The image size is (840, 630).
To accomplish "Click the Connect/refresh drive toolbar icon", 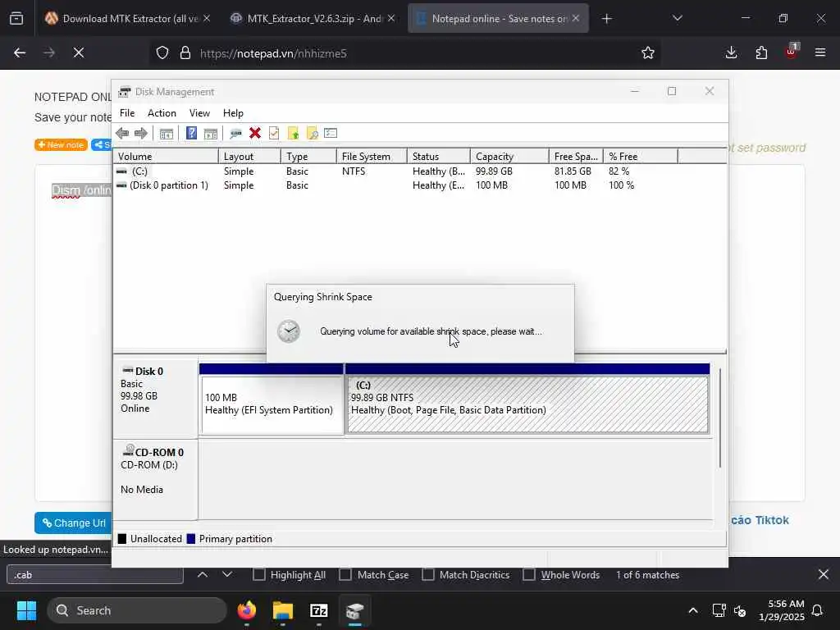I will point(235,134).
